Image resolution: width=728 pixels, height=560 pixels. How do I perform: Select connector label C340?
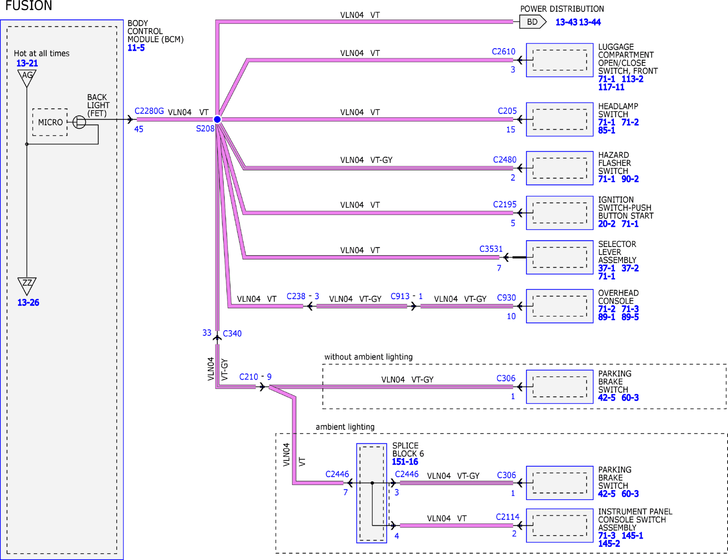point(232,333)
